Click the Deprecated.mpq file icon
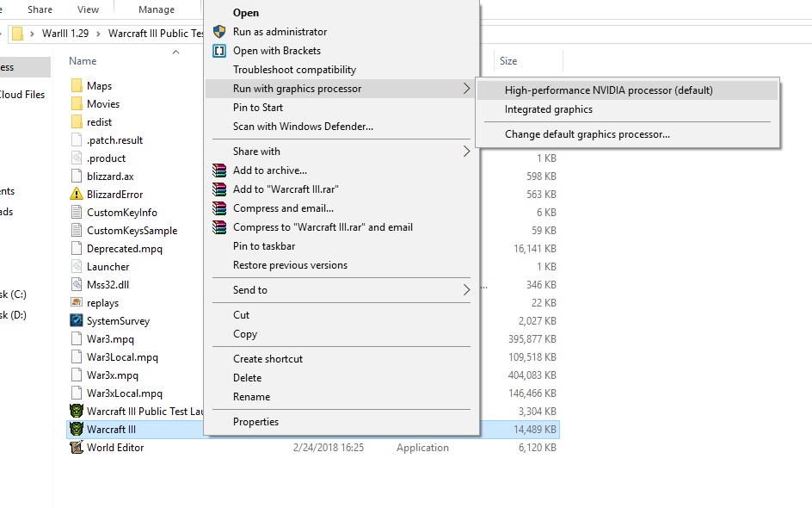This screenshot has height=508, width=812. [x=77, y=248]
